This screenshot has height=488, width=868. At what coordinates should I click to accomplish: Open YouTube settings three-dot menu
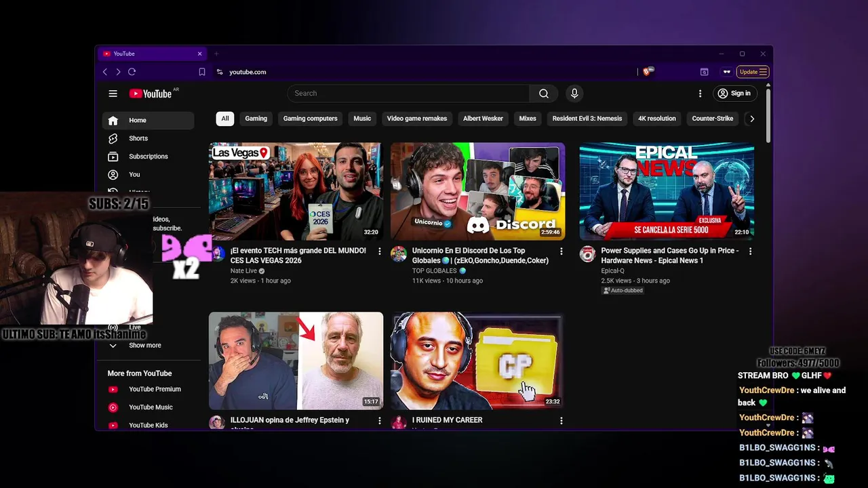[701, 94]
